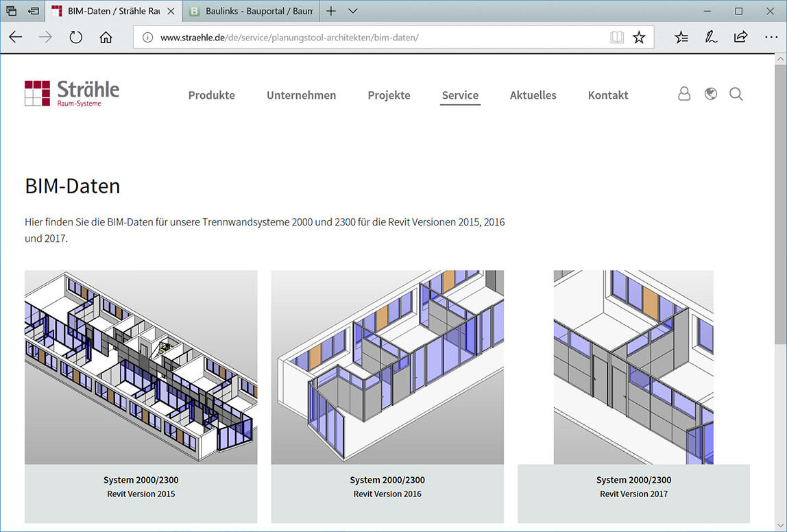Switch to the Baulinks Bauportal tab
The width and height of the screenshot is (787, 532).
click(250, 11)
